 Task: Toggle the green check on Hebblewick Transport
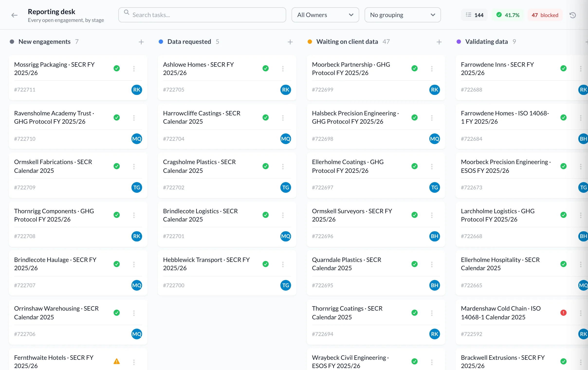click(x=266, y=264)
